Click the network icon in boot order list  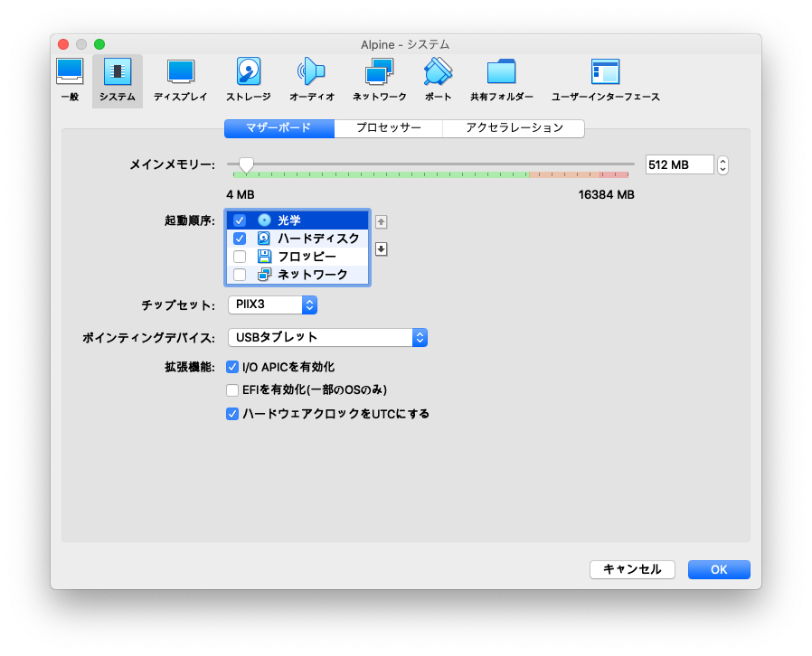(x=264, y=274)
